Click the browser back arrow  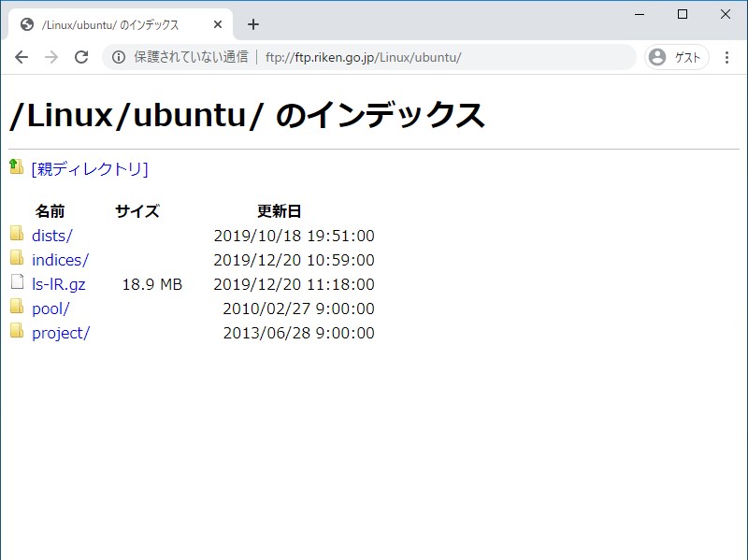coord(22,56)
